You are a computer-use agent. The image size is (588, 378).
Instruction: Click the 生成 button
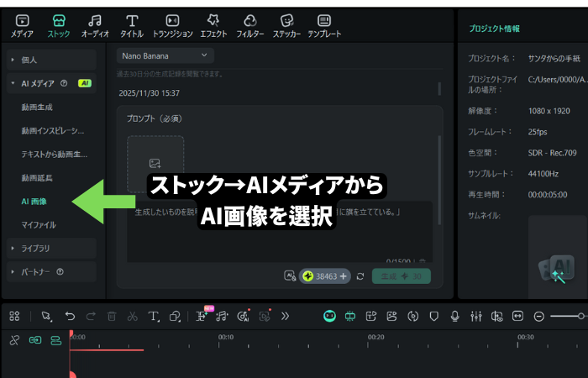(x=402, y=276)
